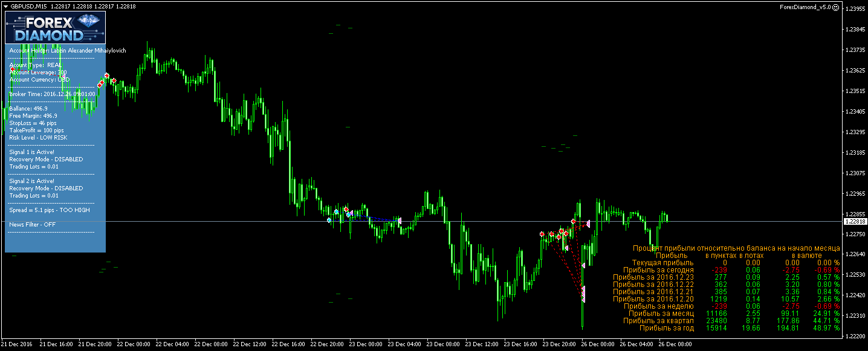Click the 'StopLoss = 46 pips' line

point(33,123)
